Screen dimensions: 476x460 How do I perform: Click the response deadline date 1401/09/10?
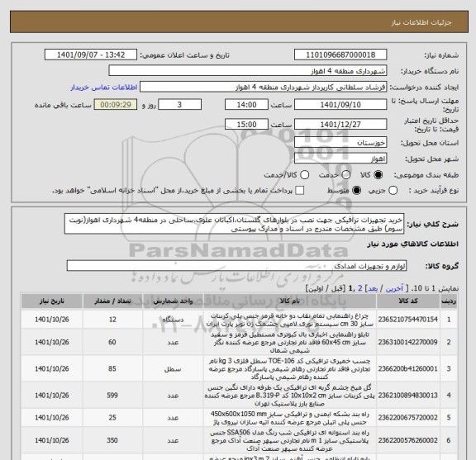(340, 105)
